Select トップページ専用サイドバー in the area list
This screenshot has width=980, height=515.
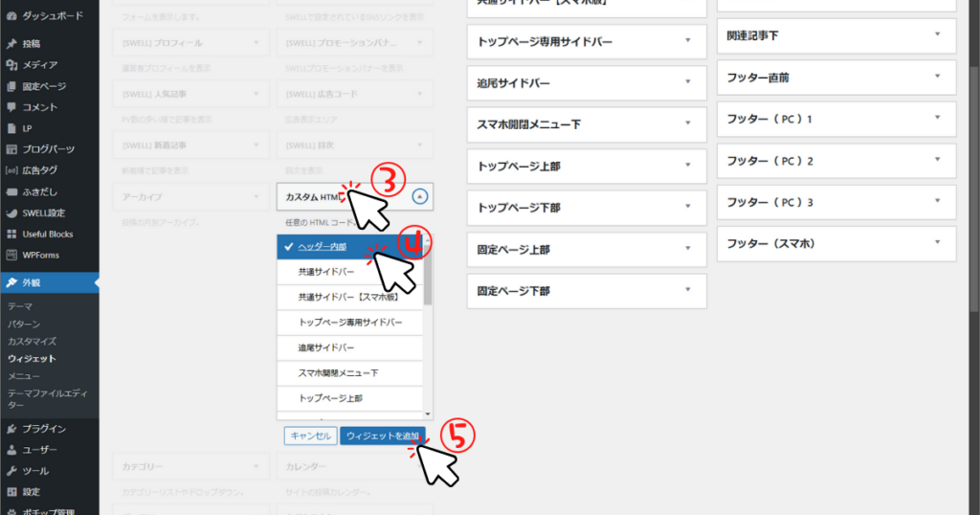coord(350,323)
